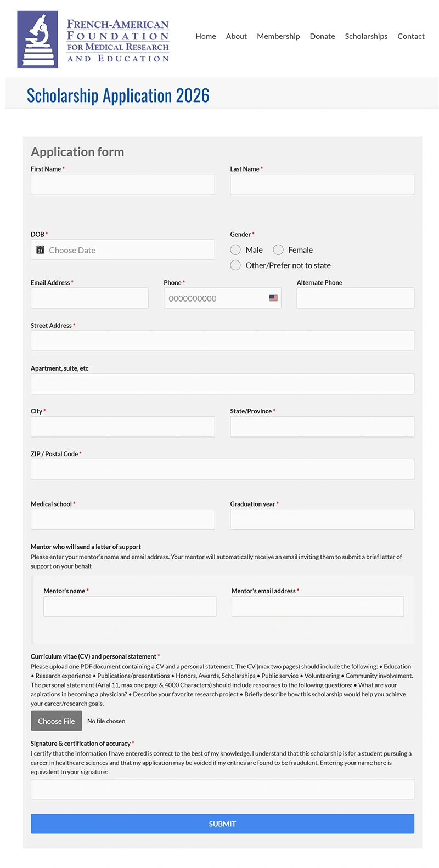The height and width of the screenshot is (868, 439).
Task: Open the DOB calendar icon
Action: point(40,250)
